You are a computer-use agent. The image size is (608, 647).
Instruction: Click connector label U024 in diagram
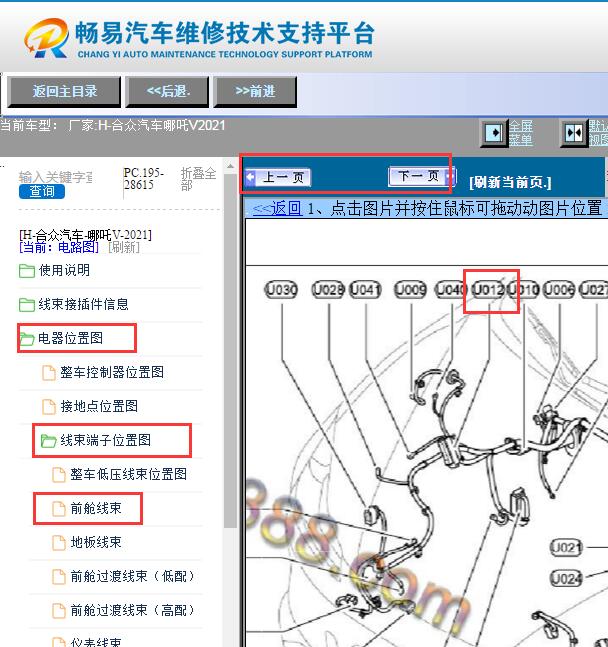pyautogui.click(x=567, y=579)
